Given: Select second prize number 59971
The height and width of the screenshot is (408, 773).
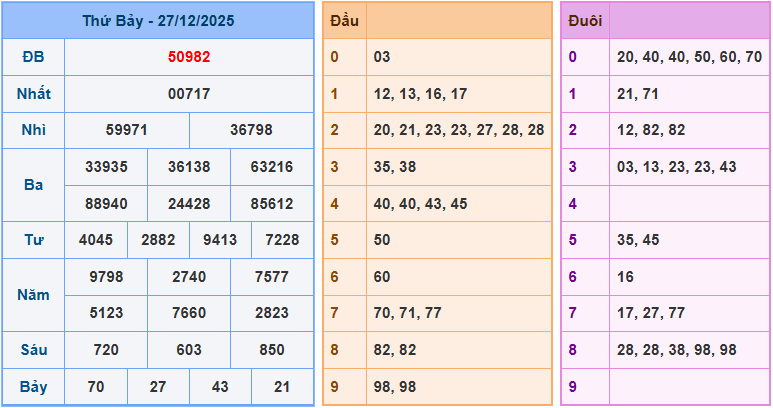Looking at the screenshot, I should click(127, 130).
